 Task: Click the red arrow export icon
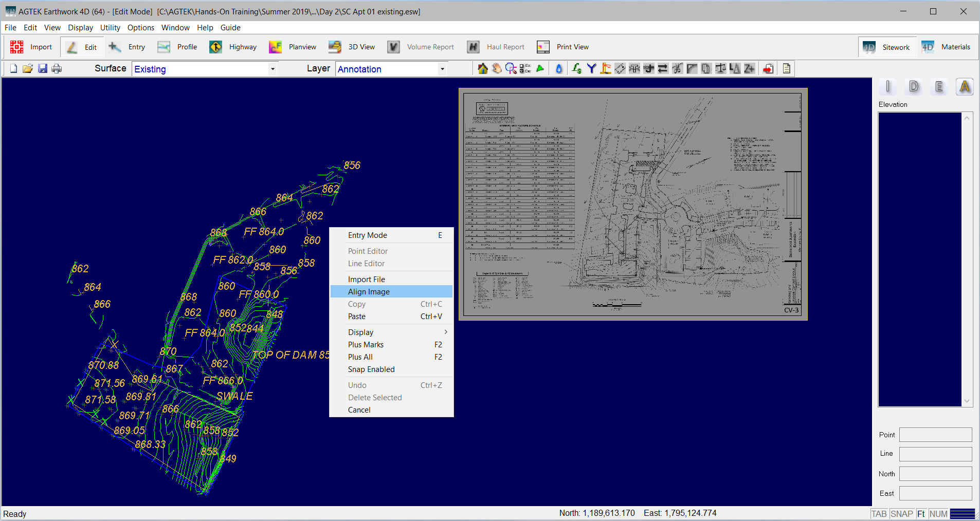coord(768,69)
